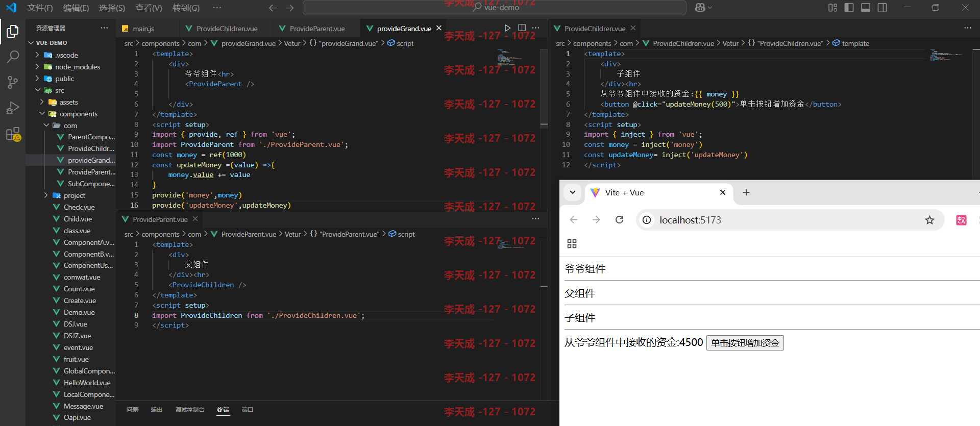Viewport: 980px width, 426px height.
Task: Open the 文件(F) menu
Action: [40, 8]
